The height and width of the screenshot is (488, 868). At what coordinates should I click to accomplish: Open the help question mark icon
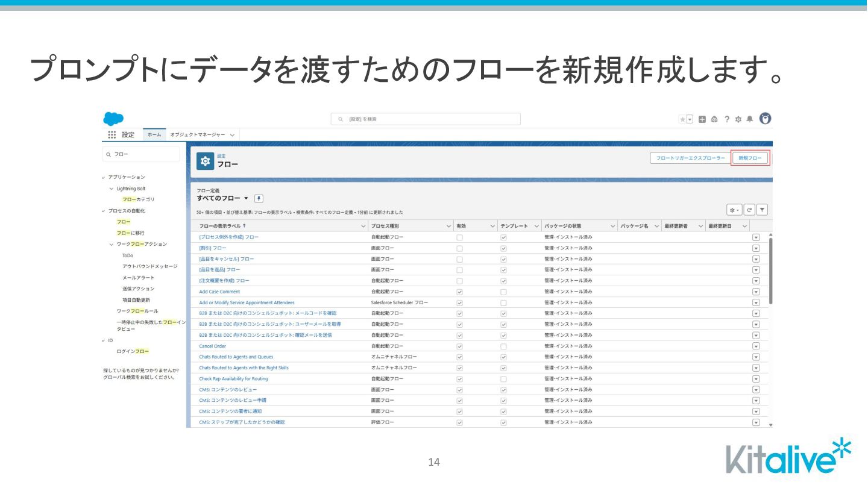tap(727, 119)
